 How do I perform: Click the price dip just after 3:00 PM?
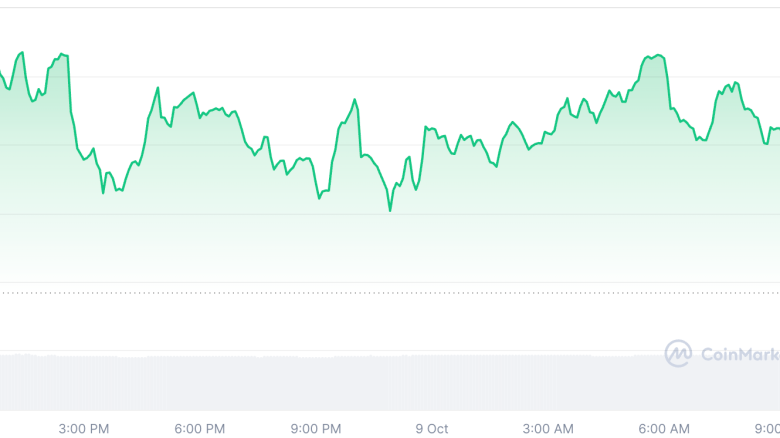point(103,192)
